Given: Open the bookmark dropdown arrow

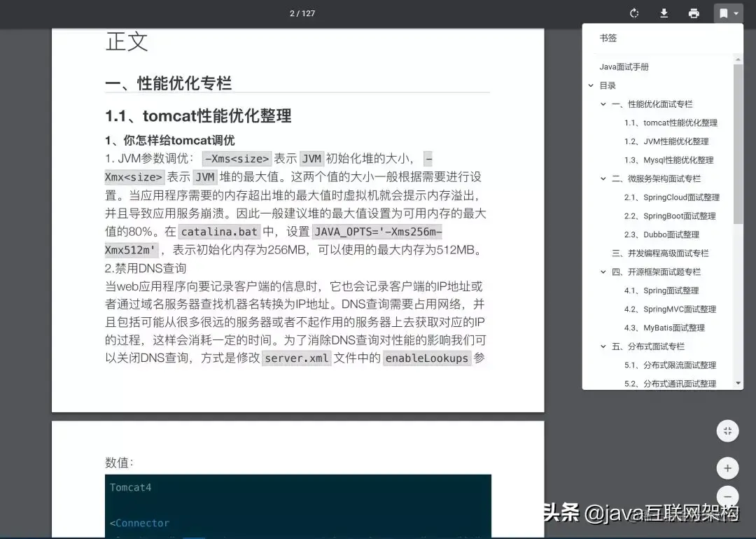Looking at the screenshot, I should pos(736,13).
